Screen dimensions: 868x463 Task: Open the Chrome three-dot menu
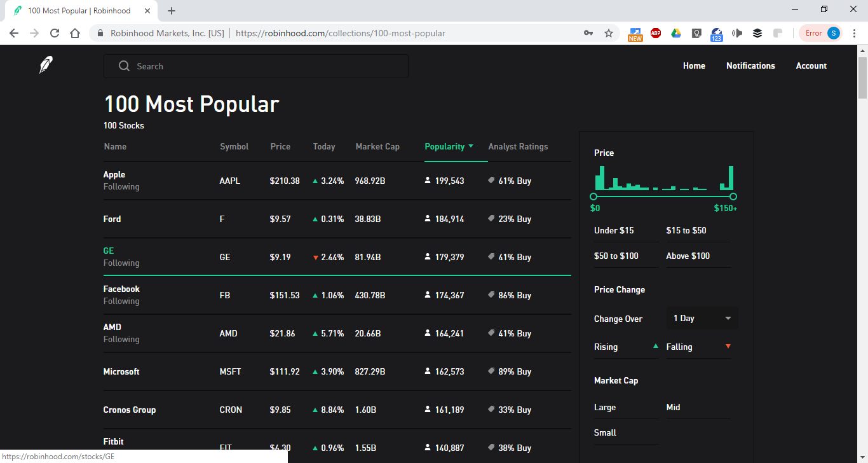[854, 33]
